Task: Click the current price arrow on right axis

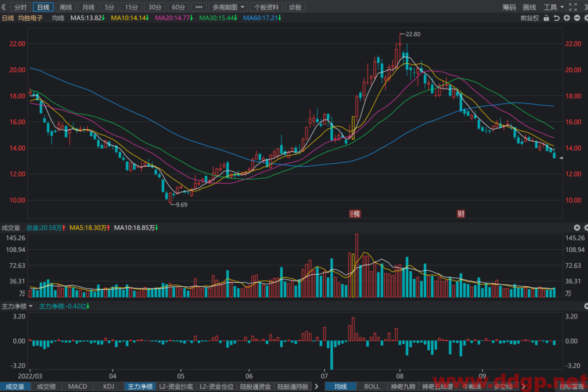Action: 561,158
